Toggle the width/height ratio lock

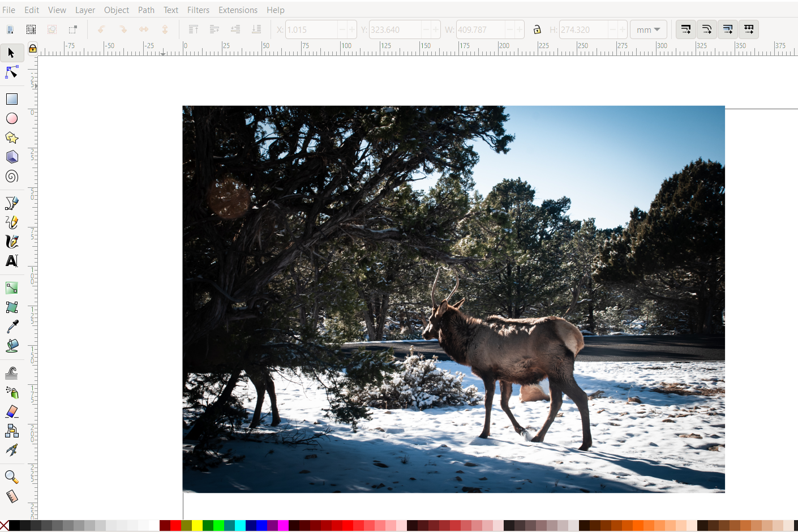click(x=537, y=29)
